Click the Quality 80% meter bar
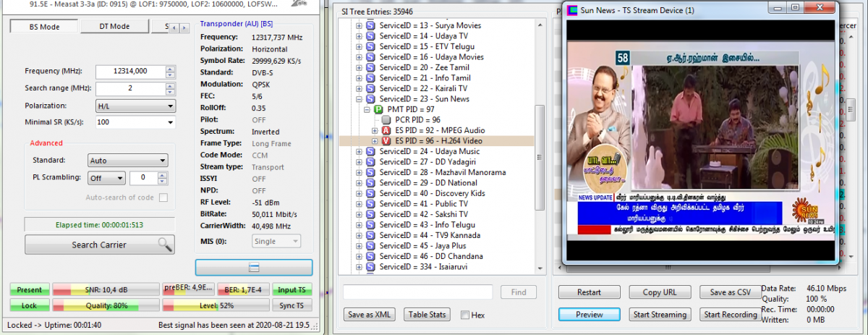The width and height of the screenshot is (868, 335). pos(106,305)
